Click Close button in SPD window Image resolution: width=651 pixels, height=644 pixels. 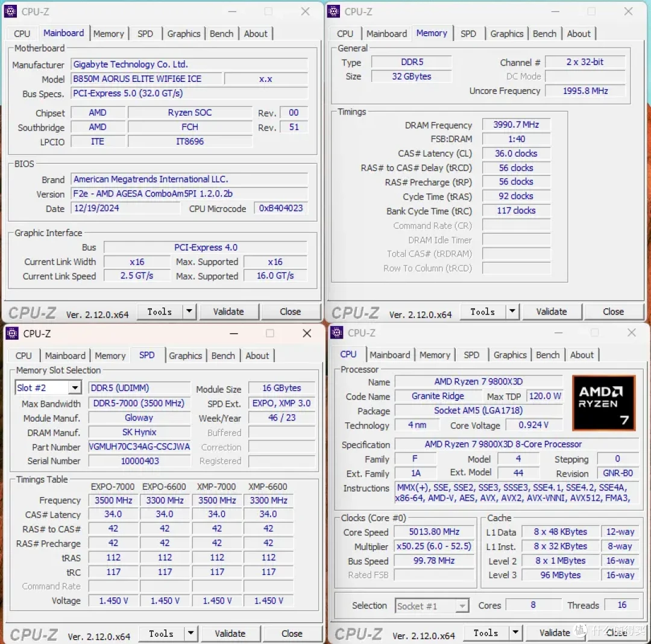pyautogui.click(x=292, y=633)
